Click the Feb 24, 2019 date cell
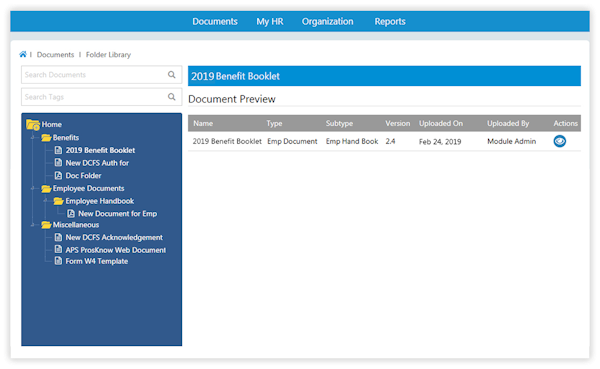The height and width of the screenshot is (369, 600). coord(440,142)
